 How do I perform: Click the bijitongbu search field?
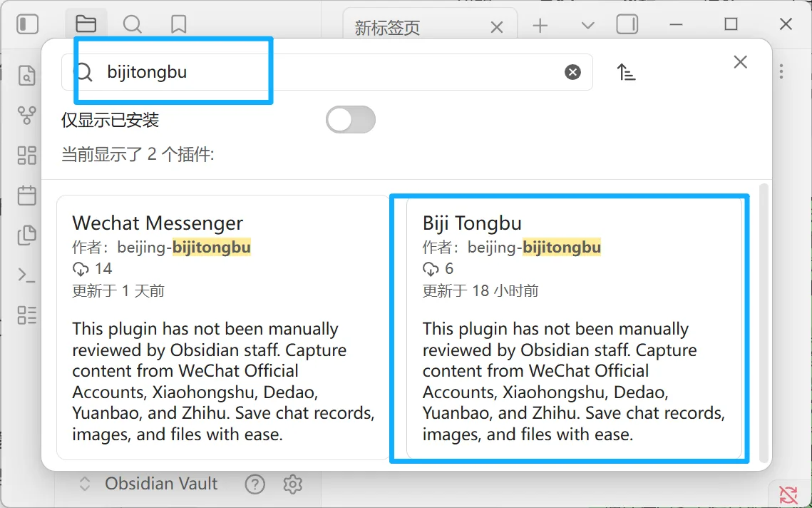point(327,72)
